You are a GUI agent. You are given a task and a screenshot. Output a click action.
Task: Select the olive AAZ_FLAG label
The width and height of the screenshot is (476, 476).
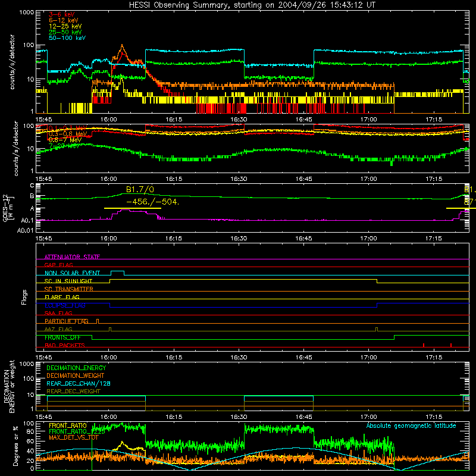[58, 329]
